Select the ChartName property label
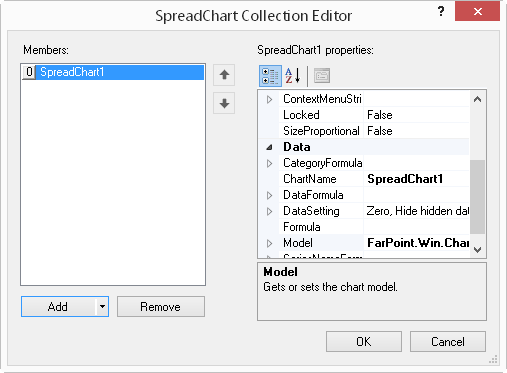 310,179
